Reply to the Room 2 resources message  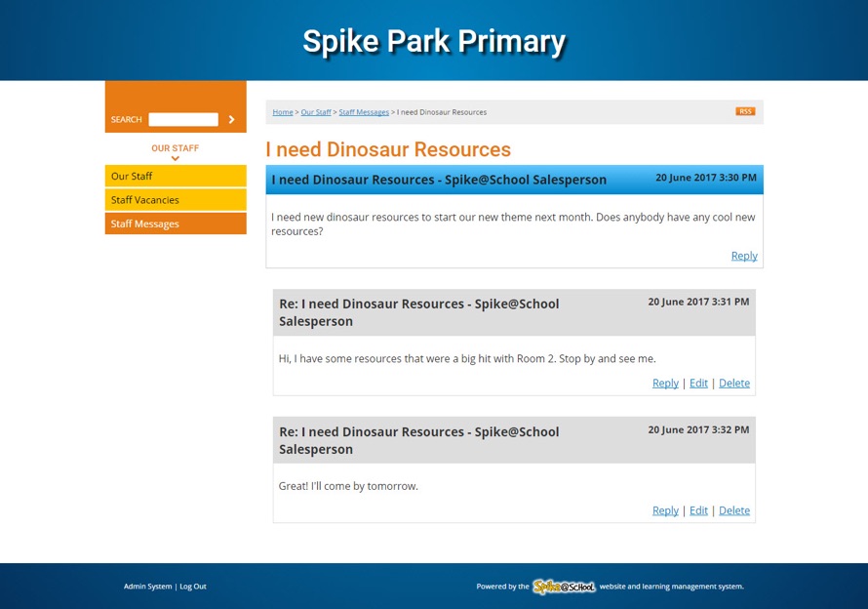[665, 384]
